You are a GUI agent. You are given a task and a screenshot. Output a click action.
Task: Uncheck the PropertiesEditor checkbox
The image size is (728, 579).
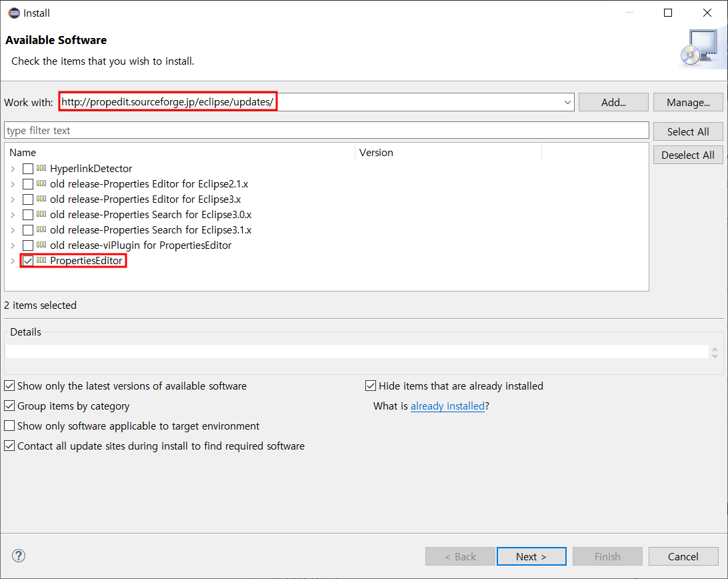click(x=28, y=261)
